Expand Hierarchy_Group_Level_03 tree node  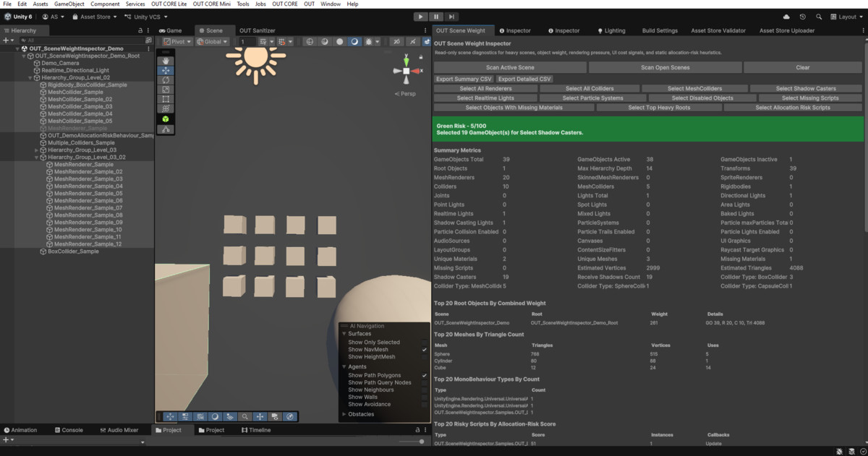point(36,150)
